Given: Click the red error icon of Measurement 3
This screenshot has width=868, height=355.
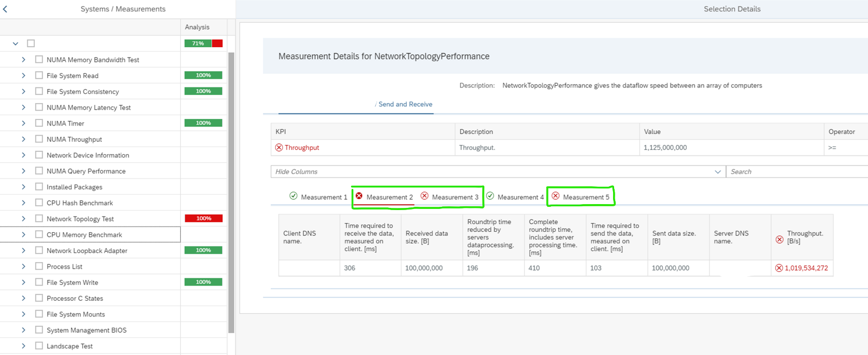Looking at the screenshot, I should coord(425,196).
